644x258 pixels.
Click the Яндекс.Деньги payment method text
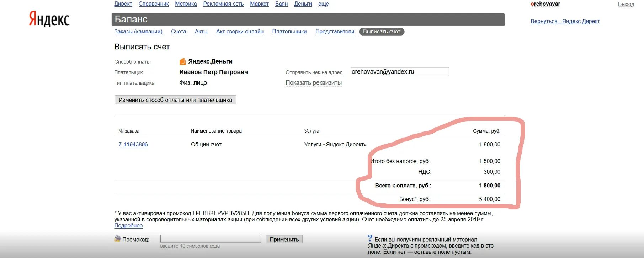pos(210,61)
